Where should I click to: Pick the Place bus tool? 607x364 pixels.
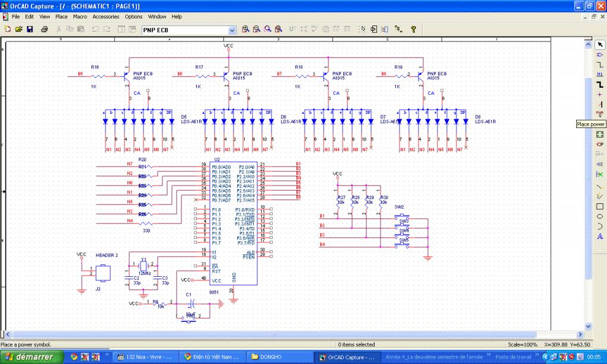(x=600, y=84)
